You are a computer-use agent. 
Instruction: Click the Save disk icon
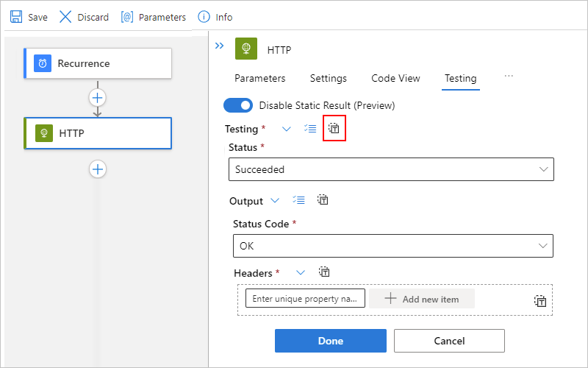(16, 16)
